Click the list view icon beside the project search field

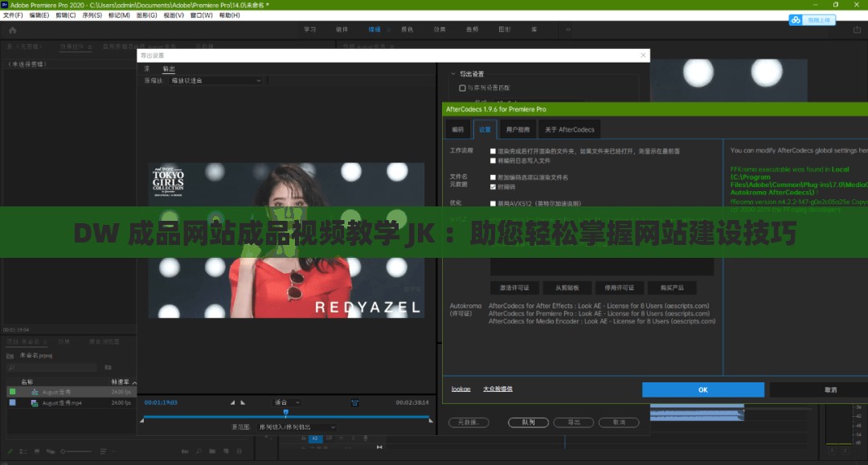[x=108, y=367]
